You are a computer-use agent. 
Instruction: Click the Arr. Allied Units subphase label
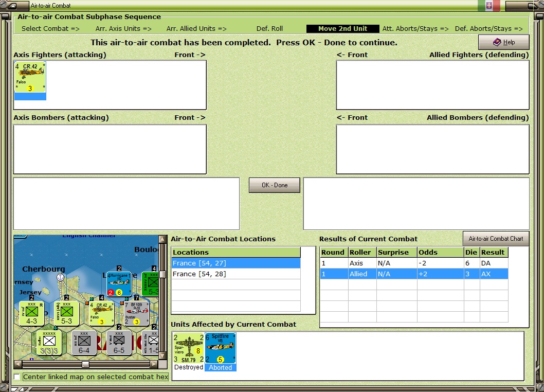[x=196, y=28]
